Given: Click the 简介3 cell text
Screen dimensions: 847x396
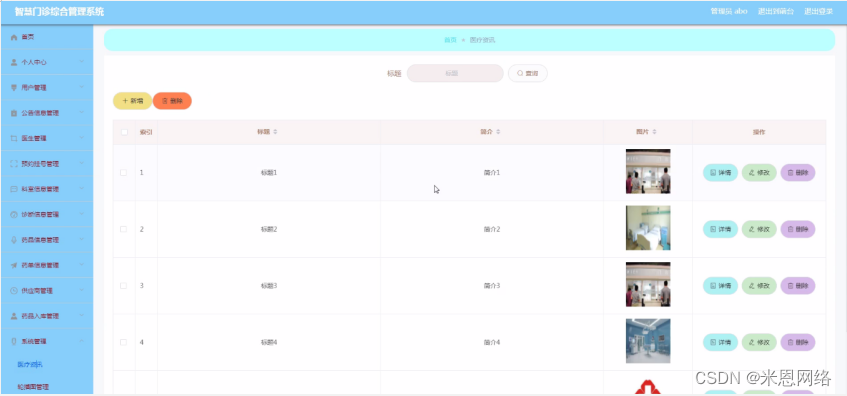Looking at the screenshot, I should (492, 286).
